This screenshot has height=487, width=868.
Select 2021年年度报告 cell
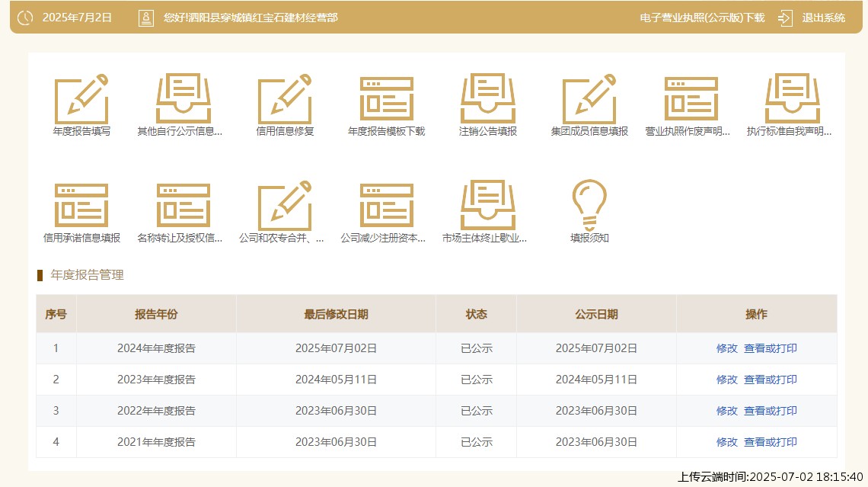pos(156,442)
